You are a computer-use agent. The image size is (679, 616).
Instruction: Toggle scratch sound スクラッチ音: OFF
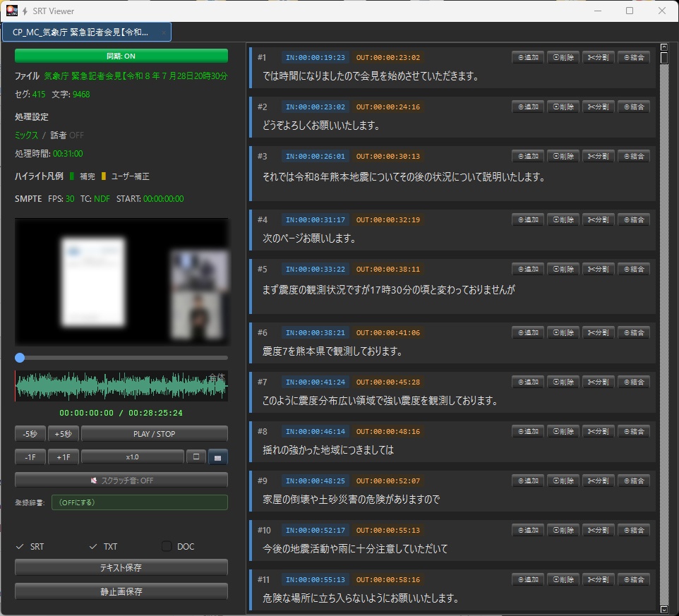pos(121,480)
